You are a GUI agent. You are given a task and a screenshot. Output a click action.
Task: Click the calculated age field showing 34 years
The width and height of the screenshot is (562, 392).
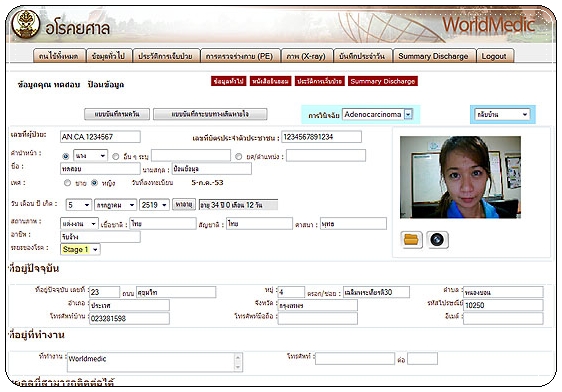(x=238, y=205)
